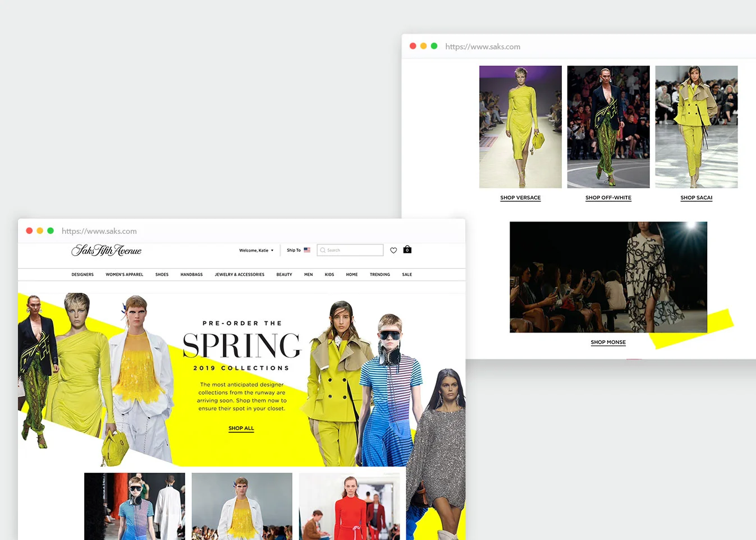
Task: Open the red outfit thumbnail below banner
Action: pyautogui.click(x=349, y=506)
